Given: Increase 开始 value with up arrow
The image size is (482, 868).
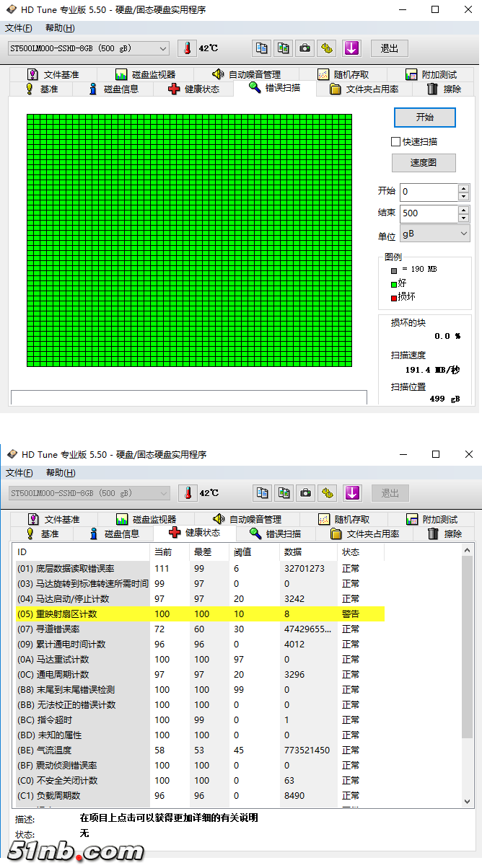Looking at the screenshot, I should tap(463, 187).
